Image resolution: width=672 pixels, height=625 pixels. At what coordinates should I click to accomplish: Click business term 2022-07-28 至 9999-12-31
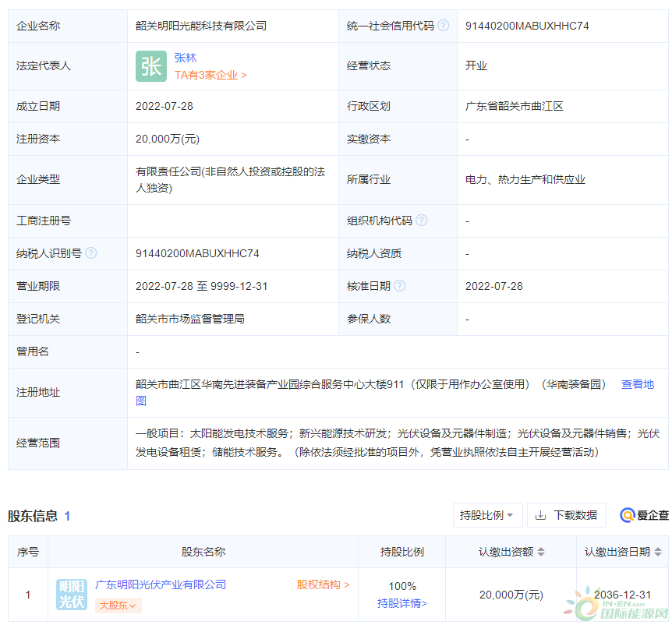pos(201,286)
